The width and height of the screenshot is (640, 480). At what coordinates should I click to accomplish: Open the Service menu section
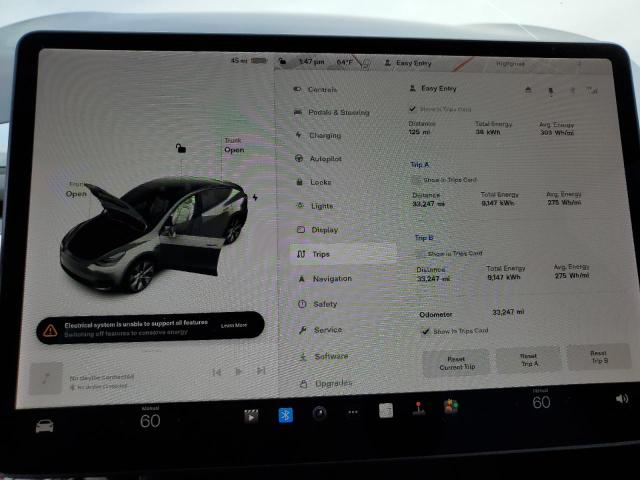pos(321,330)
